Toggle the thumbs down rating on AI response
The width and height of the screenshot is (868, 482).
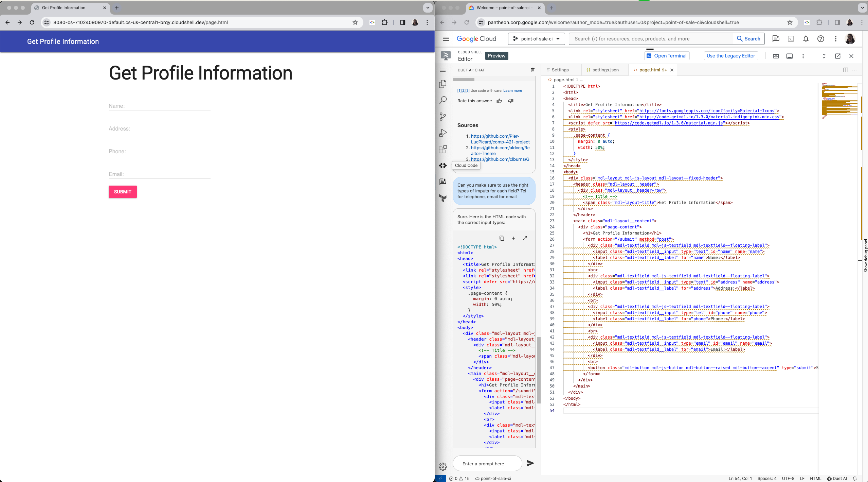(510, 100)
